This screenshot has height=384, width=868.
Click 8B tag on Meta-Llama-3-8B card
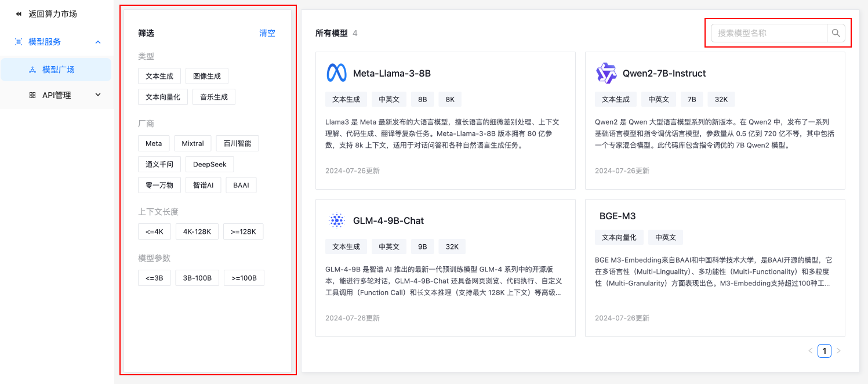422,99
